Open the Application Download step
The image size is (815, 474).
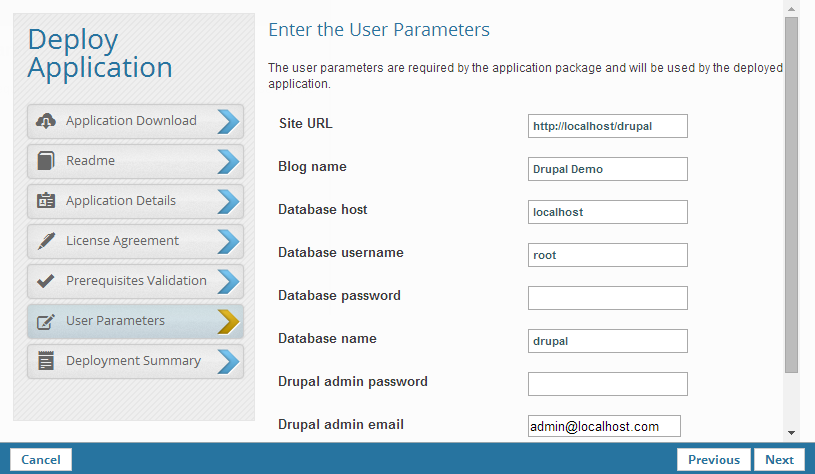tap(131, 121)
